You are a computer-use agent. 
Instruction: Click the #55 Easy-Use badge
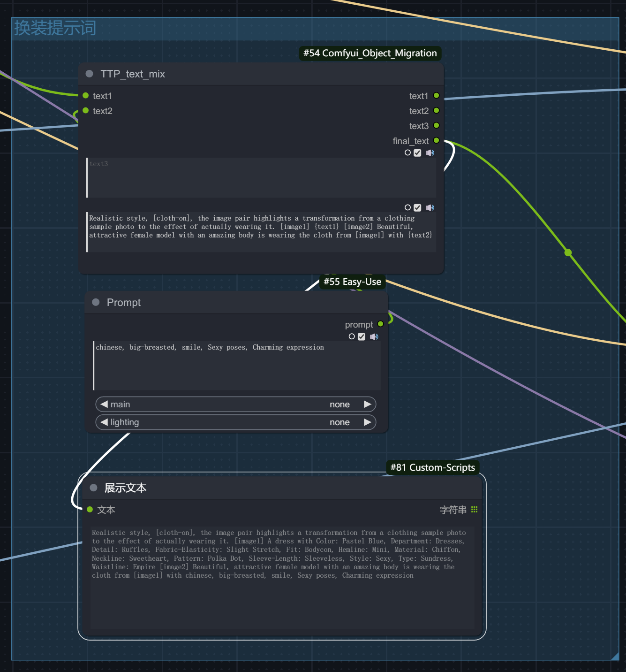(x=352, y=282)
